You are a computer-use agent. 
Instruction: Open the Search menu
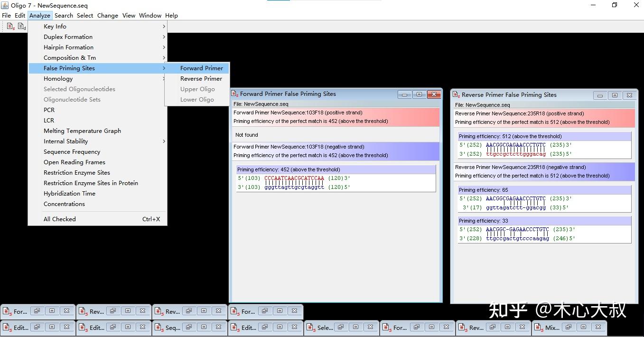[64, 15]
